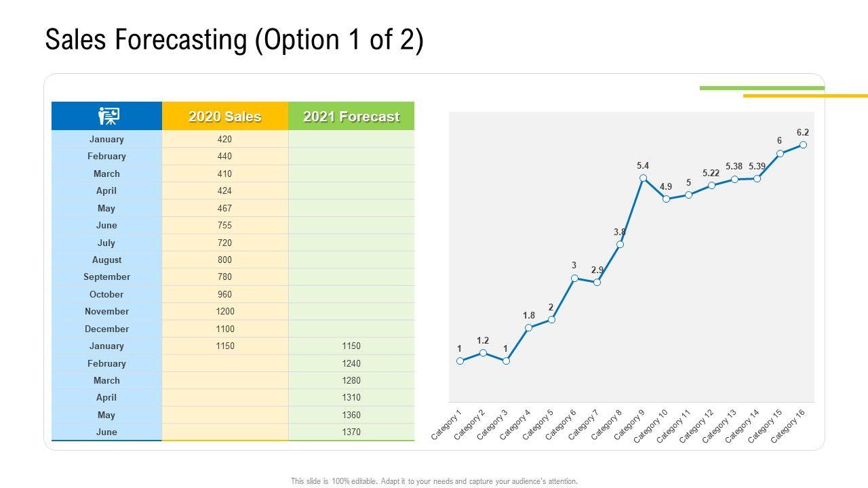Click the yellow accent line decoration

[805, 96]
